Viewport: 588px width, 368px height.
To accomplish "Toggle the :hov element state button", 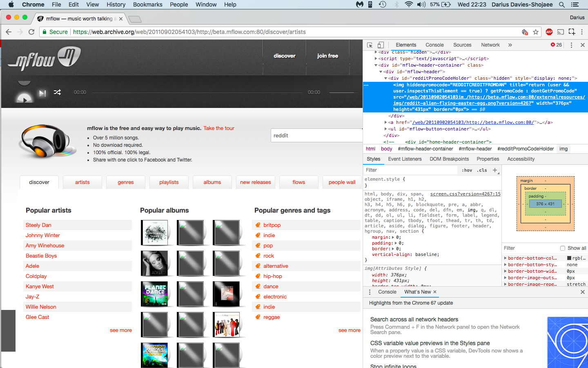I will [x=467, y=170].
